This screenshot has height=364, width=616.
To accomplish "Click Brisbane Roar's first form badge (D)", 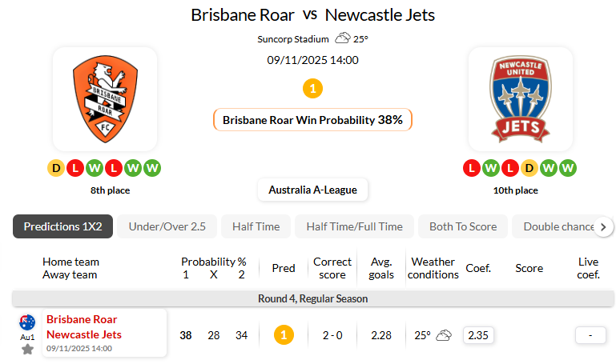I will pyautogui.click(x=56, y=168).
